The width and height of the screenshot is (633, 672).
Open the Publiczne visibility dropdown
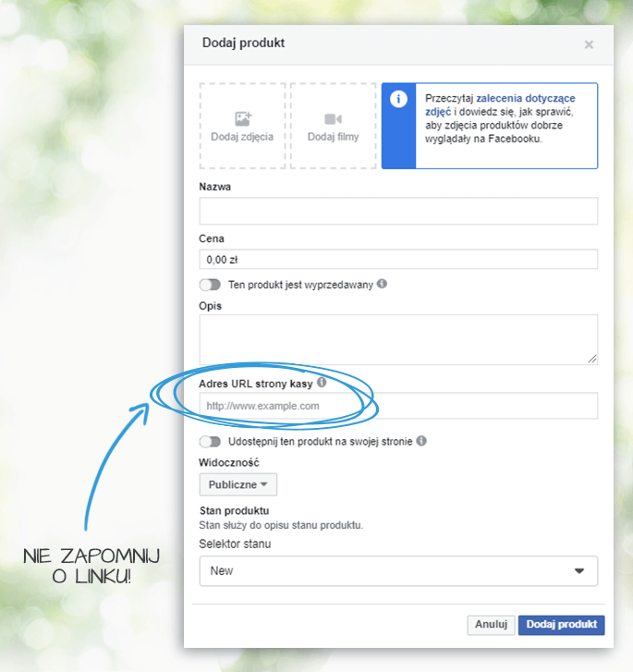coord(237,484)
